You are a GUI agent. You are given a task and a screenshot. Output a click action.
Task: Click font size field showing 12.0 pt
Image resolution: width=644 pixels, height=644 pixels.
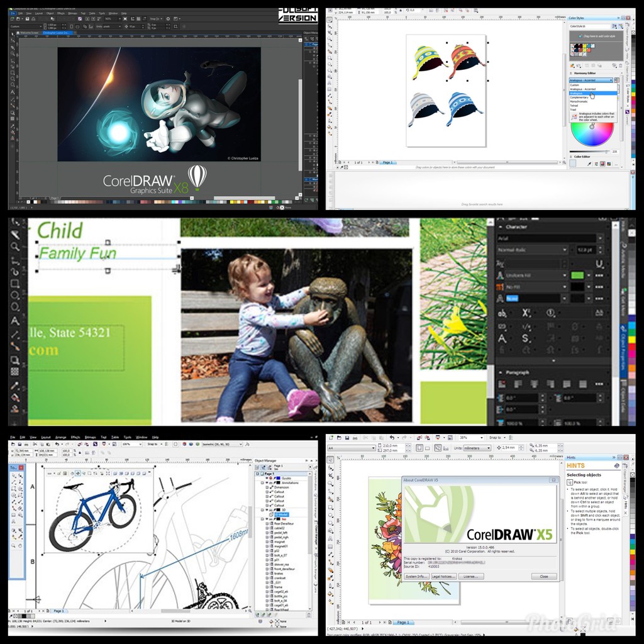tap(586, 250)
